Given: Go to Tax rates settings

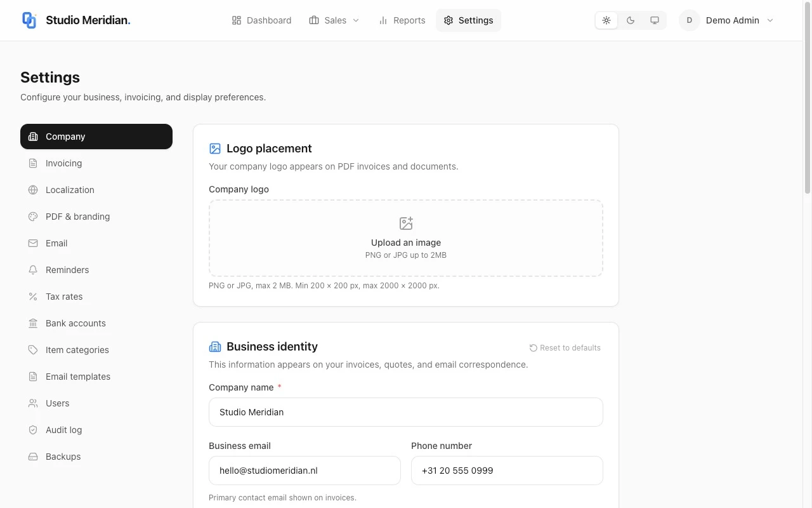Looking at the screenshot, I should pos(96,297).
